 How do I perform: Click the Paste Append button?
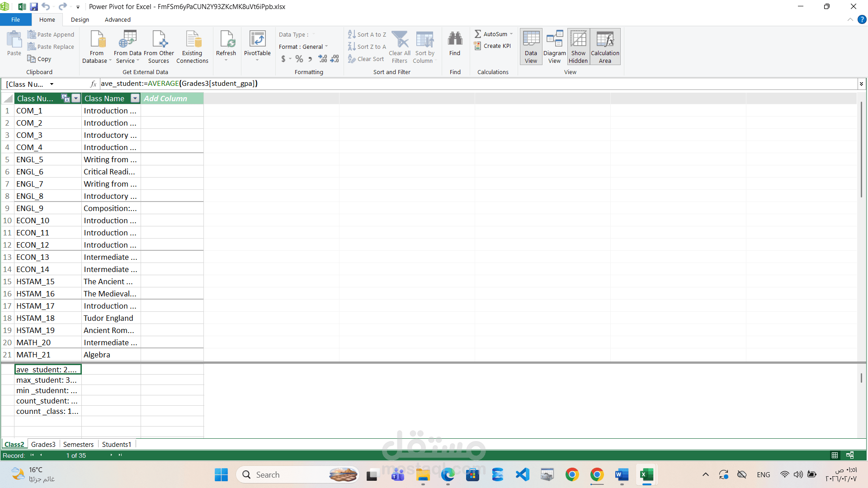[51, 35]
